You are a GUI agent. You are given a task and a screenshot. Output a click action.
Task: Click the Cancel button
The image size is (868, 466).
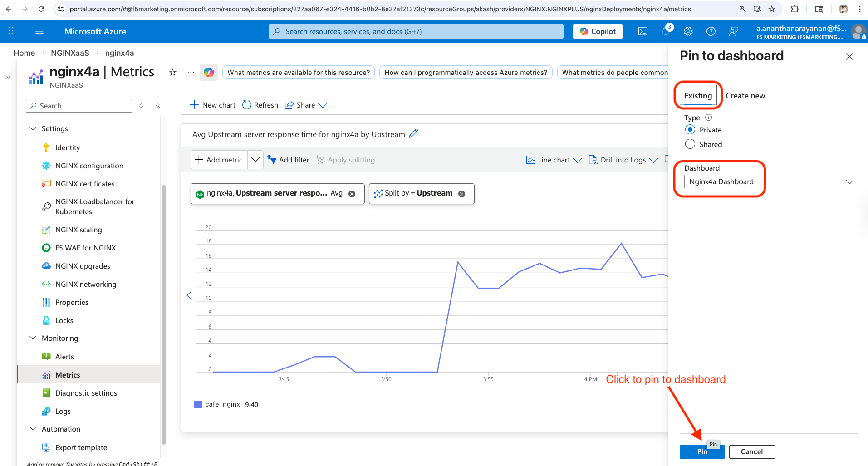click(751, 451)
